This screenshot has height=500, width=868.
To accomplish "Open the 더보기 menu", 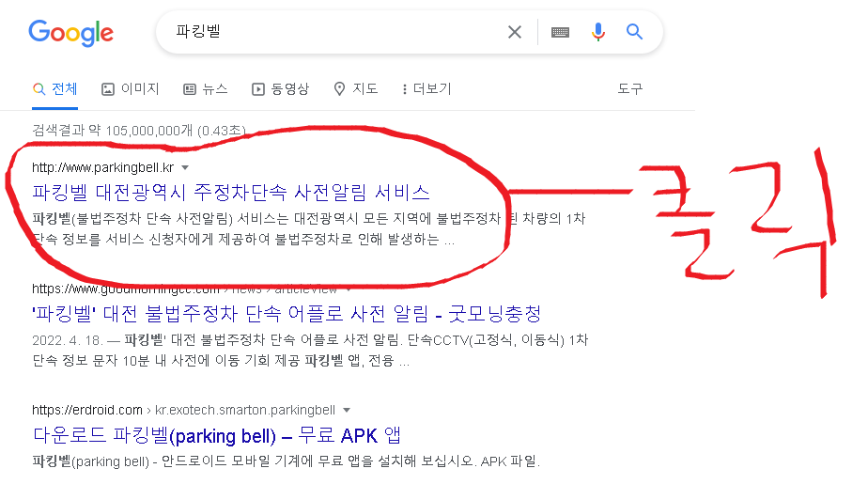I will point(426,88).
